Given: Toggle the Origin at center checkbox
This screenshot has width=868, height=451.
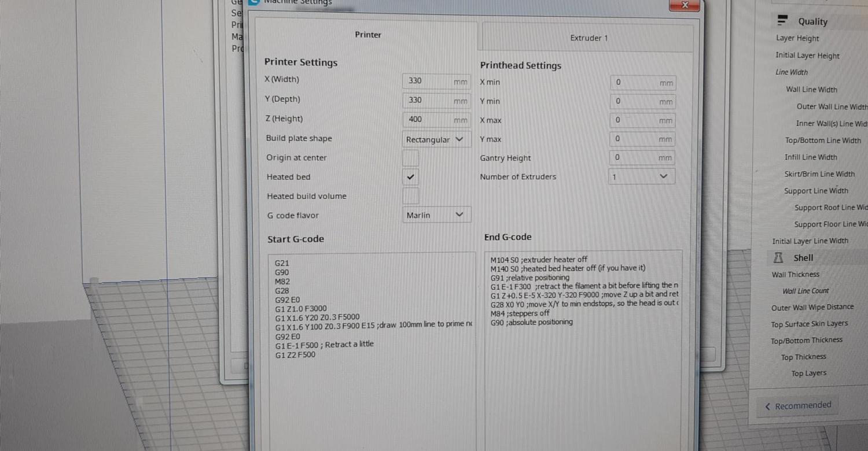Looking at the screenshot, I should (410, 158).
